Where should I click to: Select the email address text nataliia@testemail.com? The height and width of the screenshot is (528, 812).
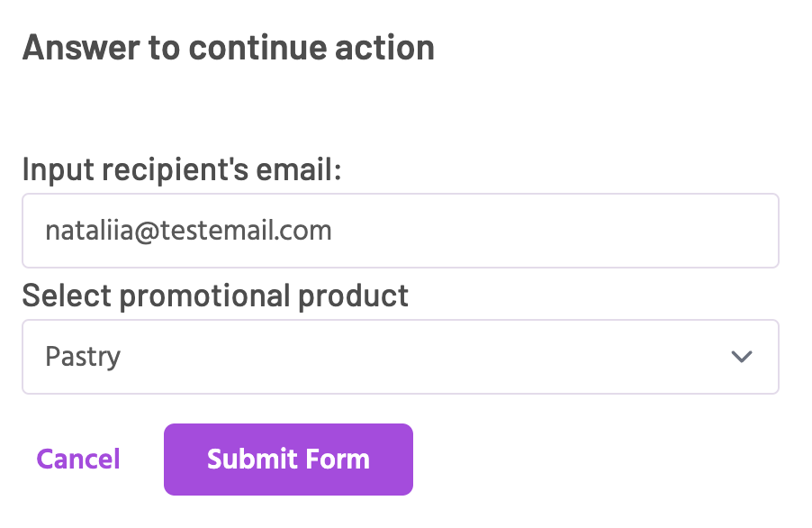[x=189, y=231]
